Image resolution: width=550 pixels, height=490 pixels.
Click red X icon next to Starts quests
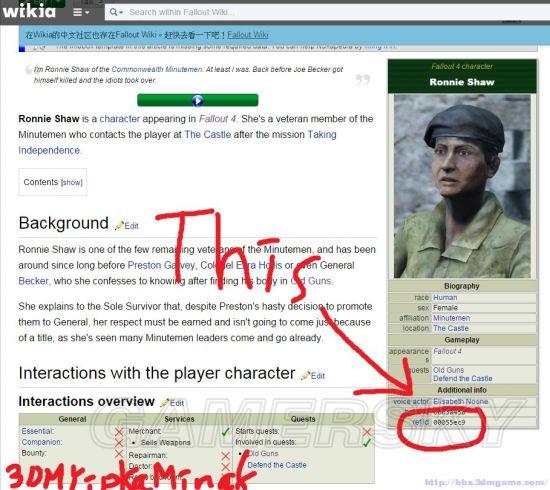(367, 432)
